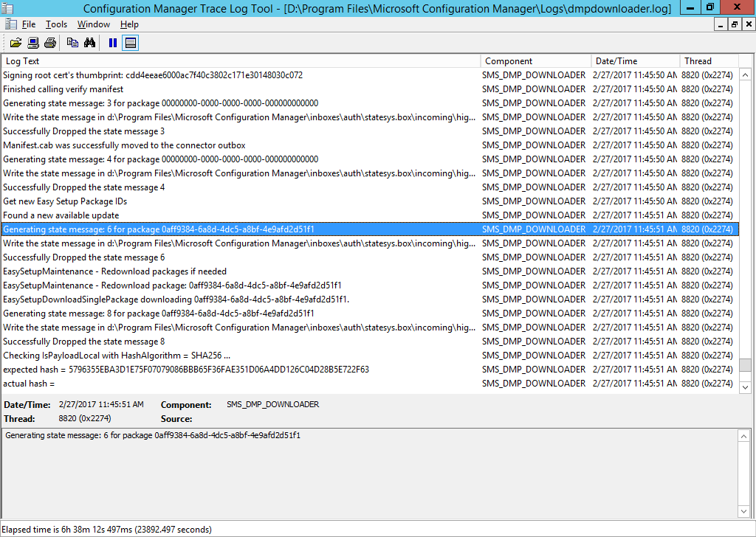
Task: Select row 'Successfully Dropped the state message 4'
Action: [x=370, y=187]
